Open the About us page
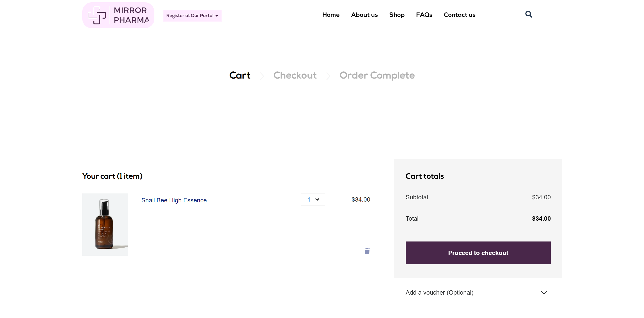Viewport: 644px width, 318px height. (364, 15)
